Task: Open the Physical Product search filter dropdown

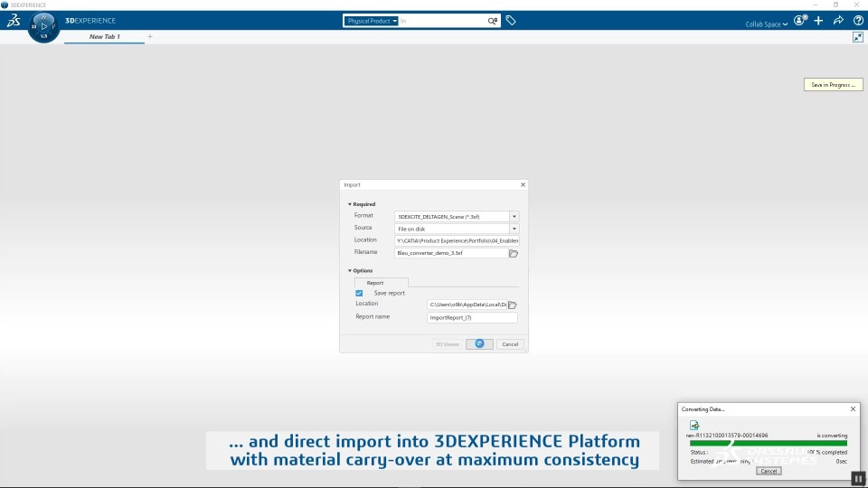Action: [372, 21]
